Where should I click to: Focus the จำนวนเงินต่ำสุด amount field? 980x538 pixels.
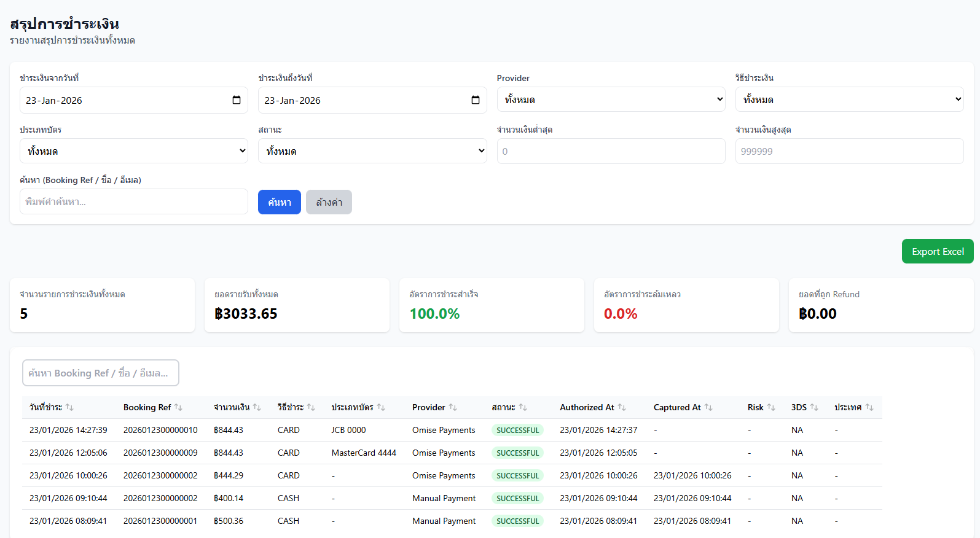click(x=611, y=151)
